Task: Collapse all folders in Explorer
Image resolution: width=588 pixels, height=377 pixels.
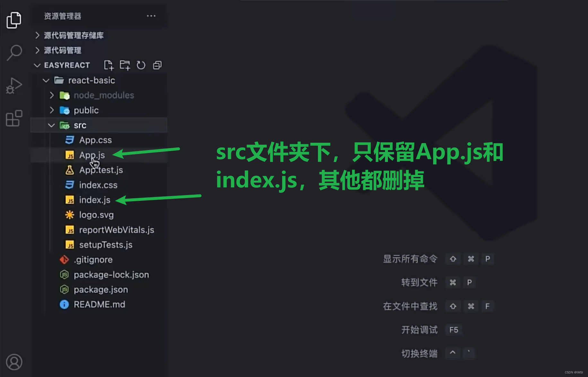Action: point(157,65)
